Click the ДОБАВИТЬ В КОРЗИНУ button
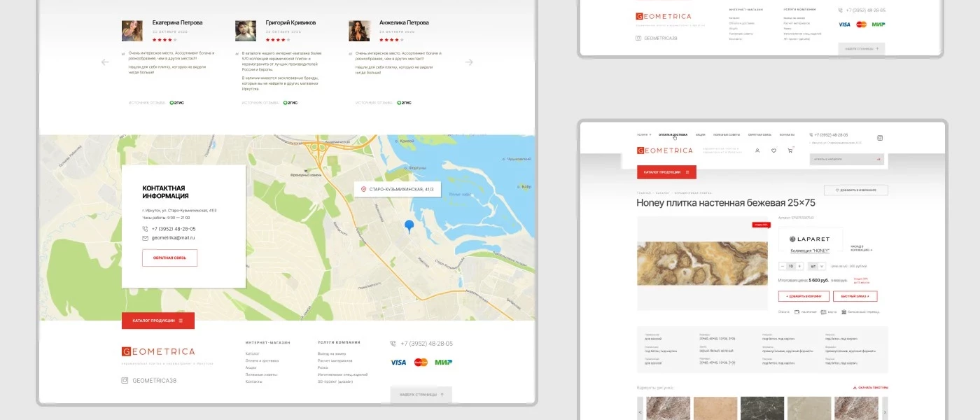Viewport: 980px width, 420px height. [x=804, y=297]
